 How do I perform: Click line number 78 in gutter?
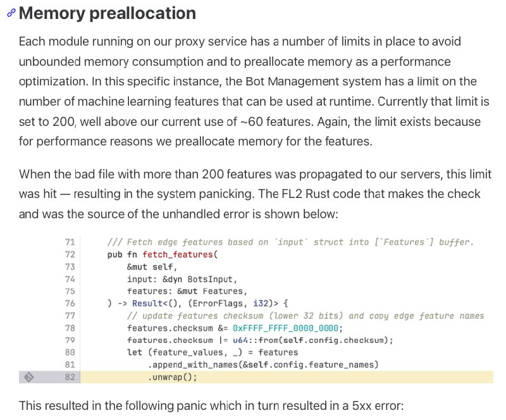[70, 328]
